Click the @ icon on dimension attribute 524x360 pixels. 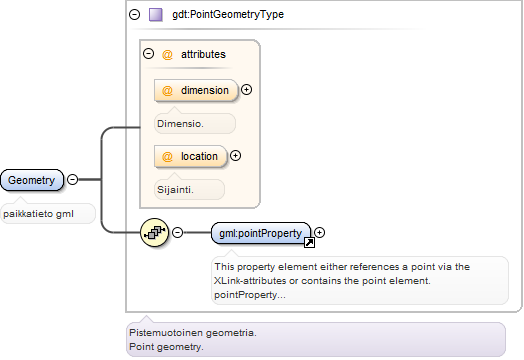click(167, 90)
